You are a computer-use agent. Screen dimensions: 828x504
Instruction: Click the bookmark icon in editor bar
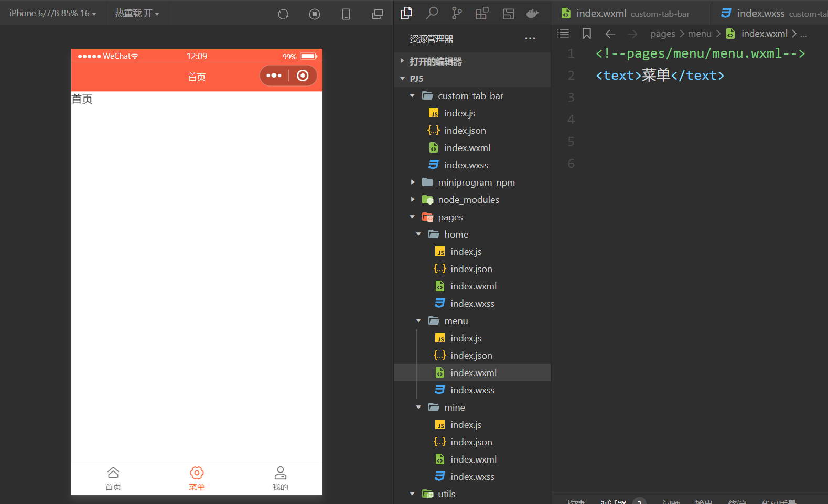tap(587, 34)
